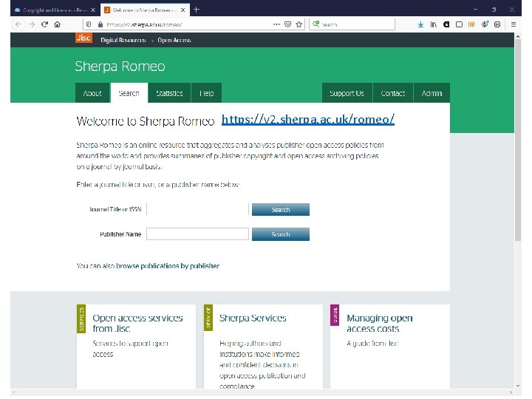The height and width of the screenshot is (399, 532).
Task: Click the vertical scrollbar thumb
Action: (x=518, y=139)
